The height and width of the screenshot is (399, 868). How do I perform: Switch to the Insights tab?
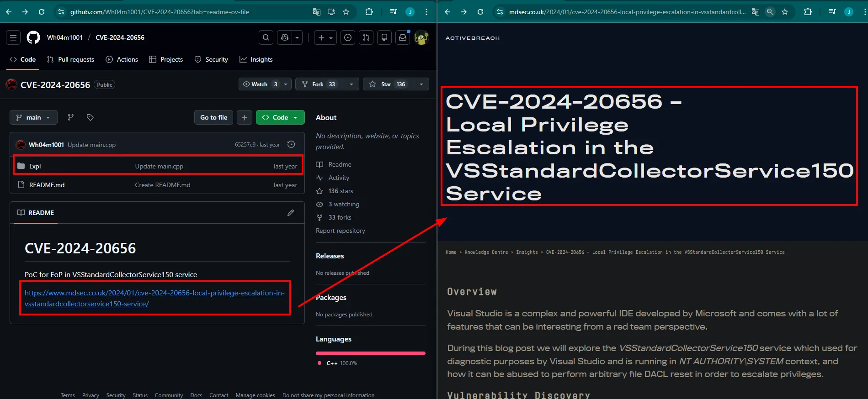coord(256,59)
